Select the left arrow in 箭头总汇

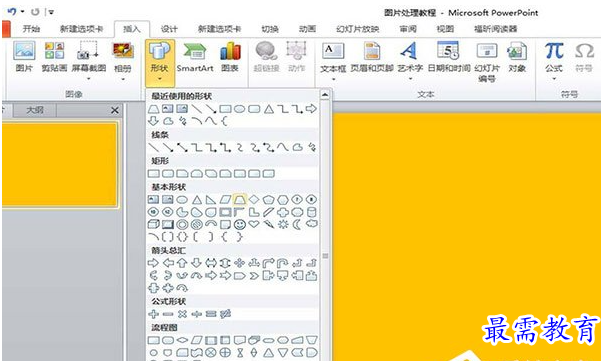pos(168,263)
